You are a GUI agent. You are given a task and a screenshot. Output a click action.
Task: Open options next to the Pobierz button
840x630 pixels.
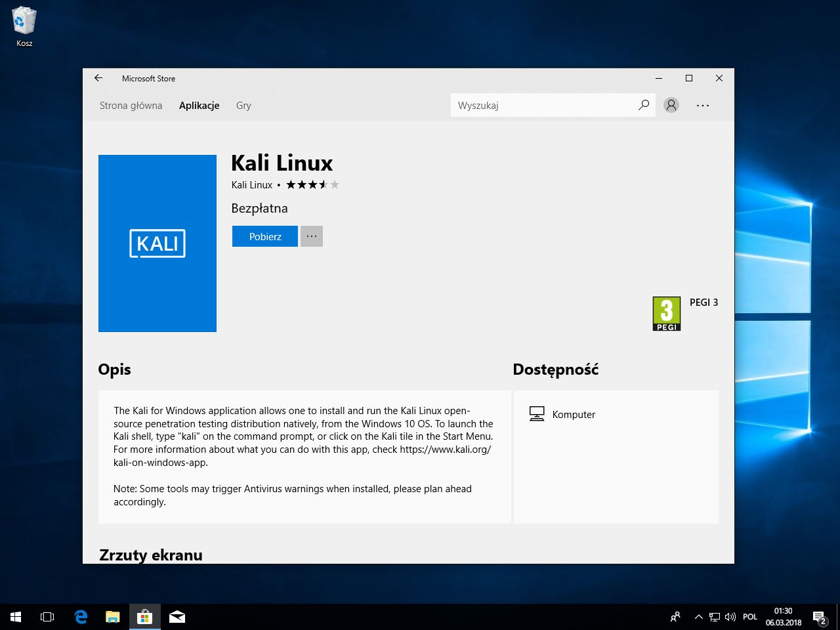pyautogui.click(x=311, y=236)
